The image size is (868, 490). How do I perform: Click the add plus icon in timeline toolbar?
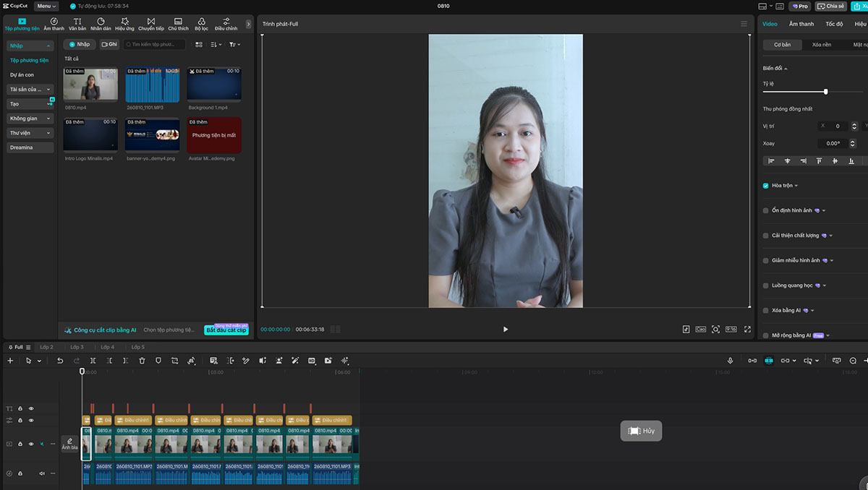10,360
